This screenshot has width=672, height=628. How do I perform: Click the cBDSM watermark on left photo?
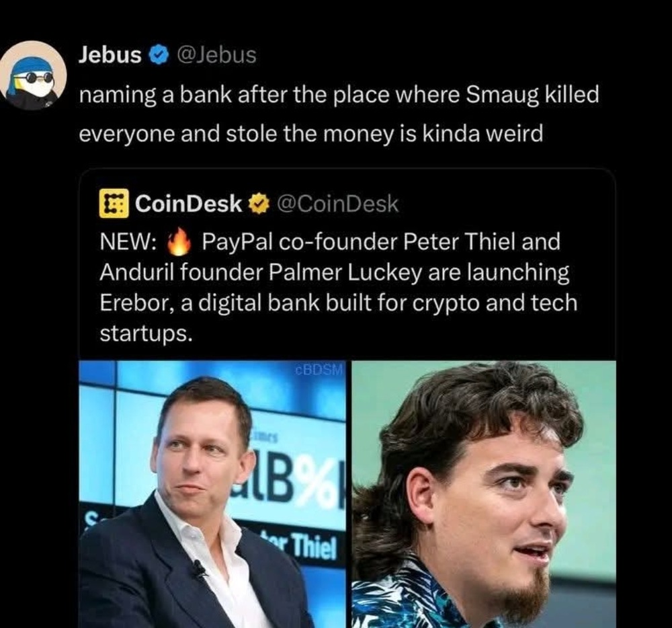point(320,370)
